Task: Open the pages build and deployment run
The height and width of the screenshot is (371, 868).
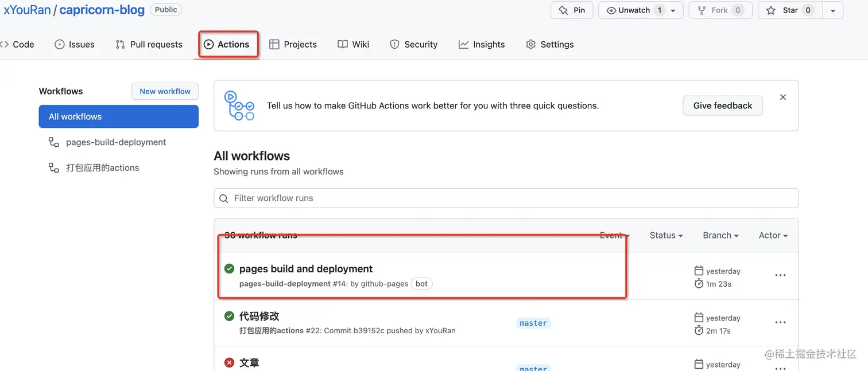Action: pos(306,269)
